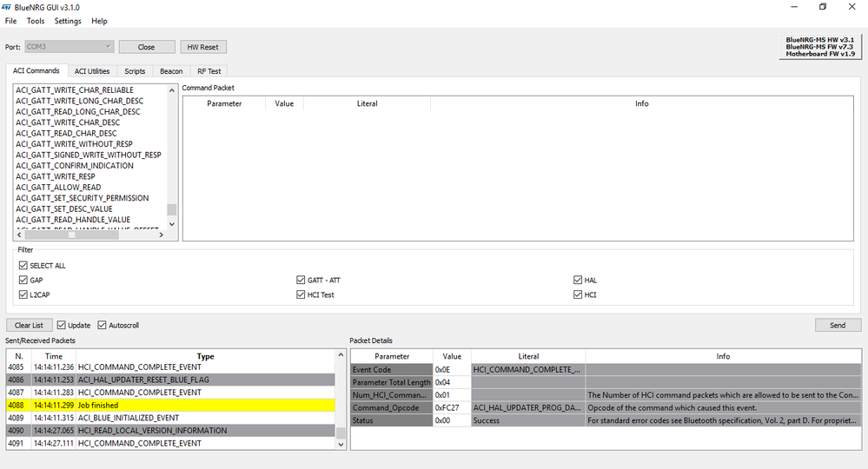Toggle the GAP filter checkbox
This screenshot has height=469, width=868.
(23, 280)
